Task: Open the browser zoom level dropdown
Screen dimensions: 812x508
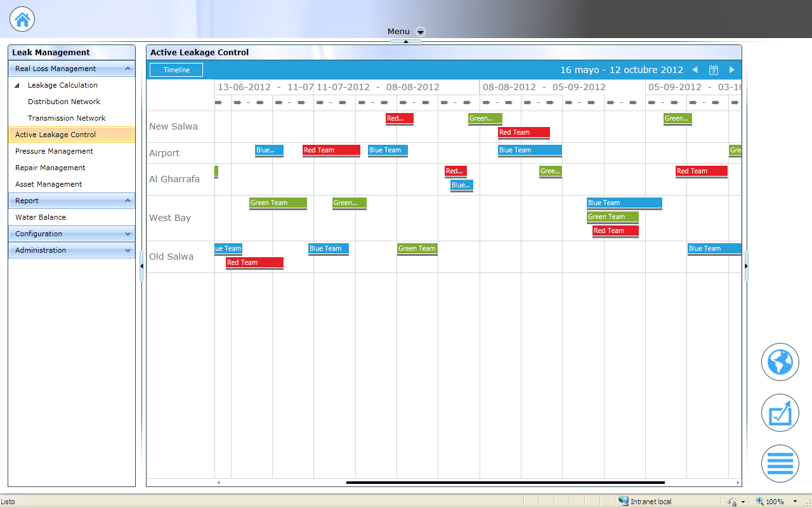Action: click(795, 502)
